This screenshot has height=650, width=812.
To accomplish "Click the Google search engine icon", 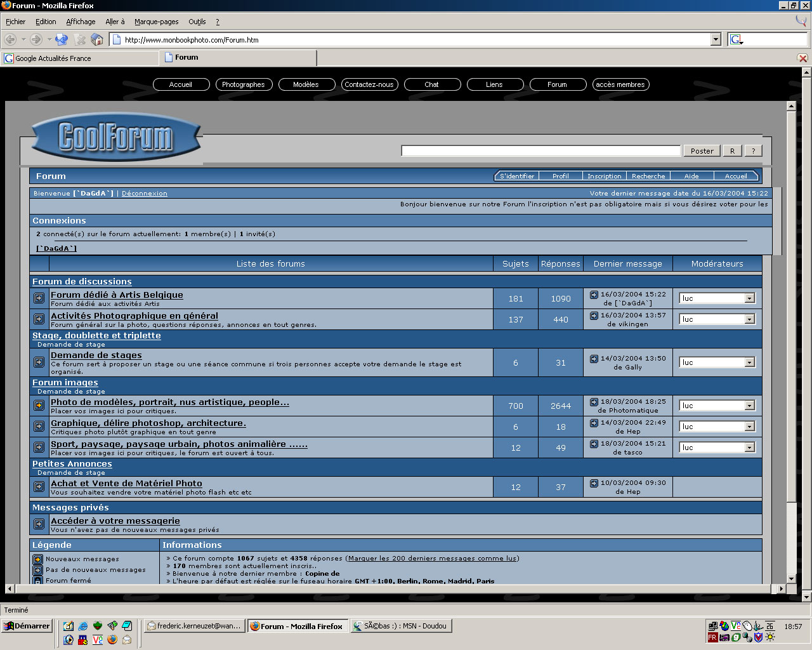I will pyautogui.click(x=737, y=39).
